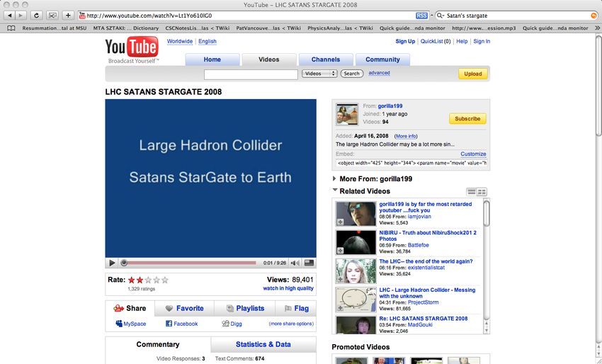Open the Channels tab
This screenshot has width=602, height=364.
coord(326,59)
